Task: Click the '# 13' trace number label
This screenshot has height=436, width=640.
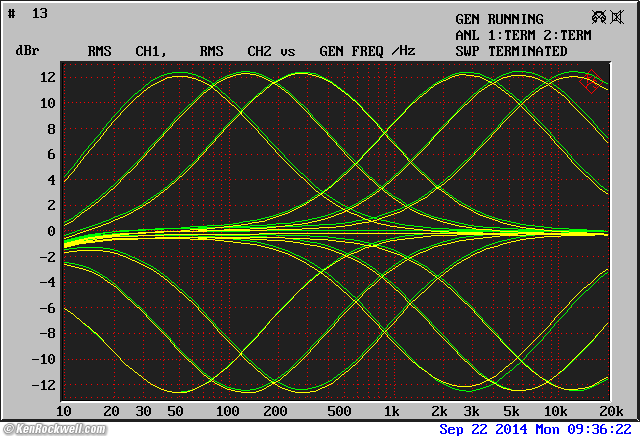Action: coord(28,14)
